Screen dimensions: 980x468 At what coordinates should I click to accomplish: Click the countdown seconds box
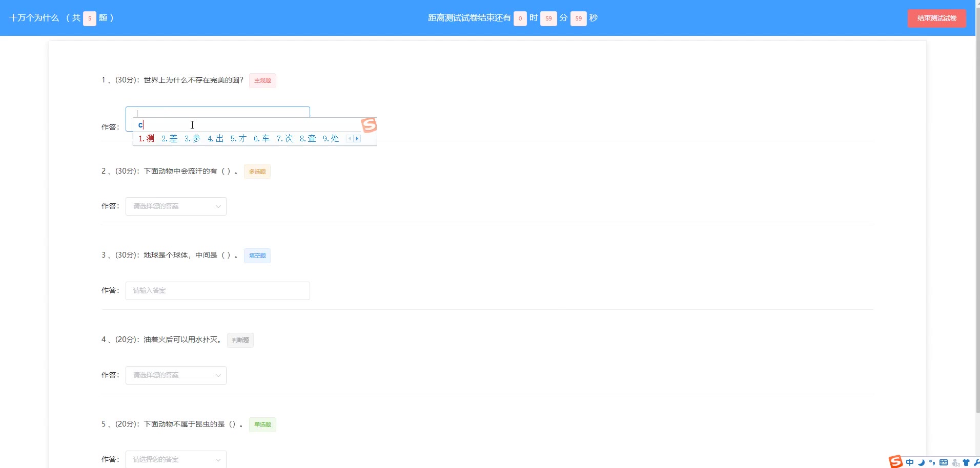point(579,18)
